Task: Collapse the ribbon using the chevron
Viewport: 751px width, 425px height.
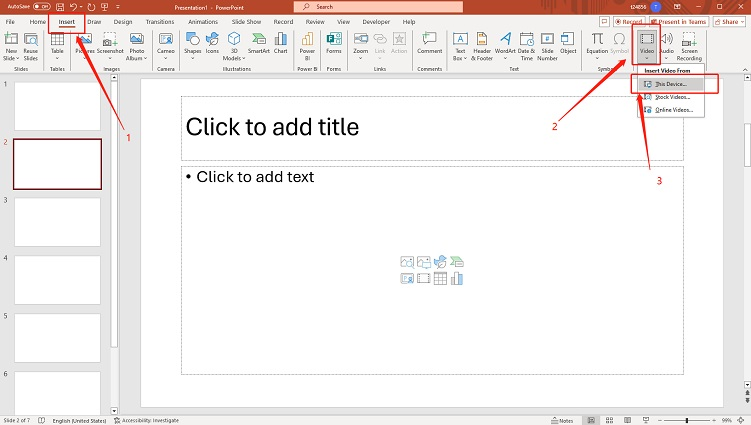Action: (x=745, y=70)
